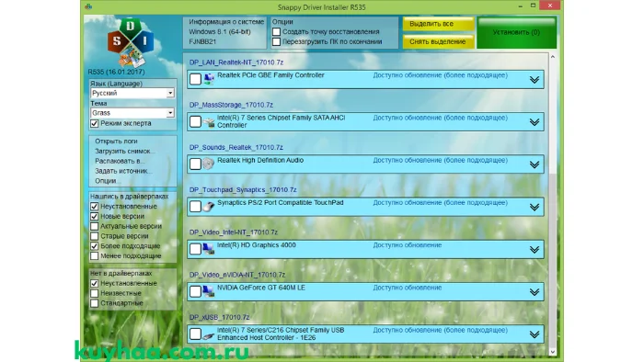
Task: Click the DP_Video_Intel-NT_17010.7z pack label
Action: [x=234, y=232]
